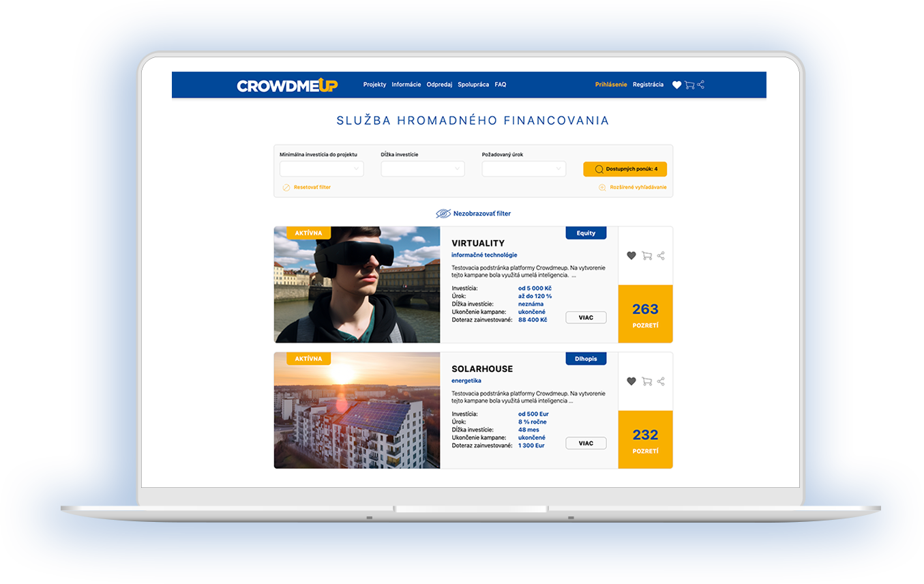
Task: Favorite the Solarhouse project with heart
Action: (x=631, y=381)
